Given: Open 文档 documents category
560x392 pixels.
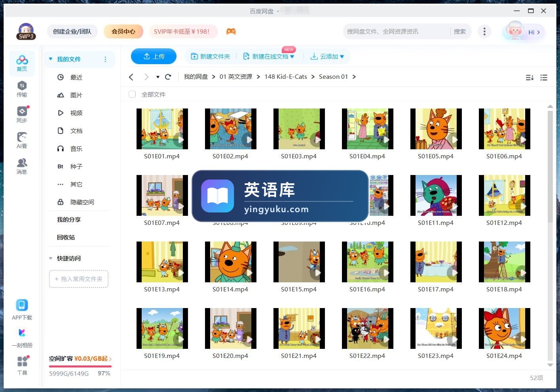Looking at the screenshot, I should [x=76, y=131].
